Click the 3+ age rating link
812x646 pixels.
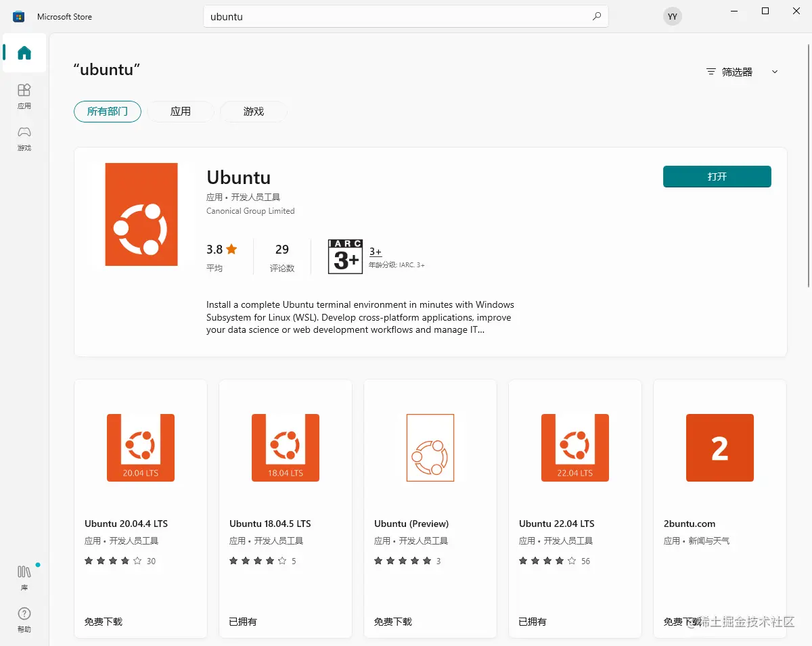click(376, 252)
